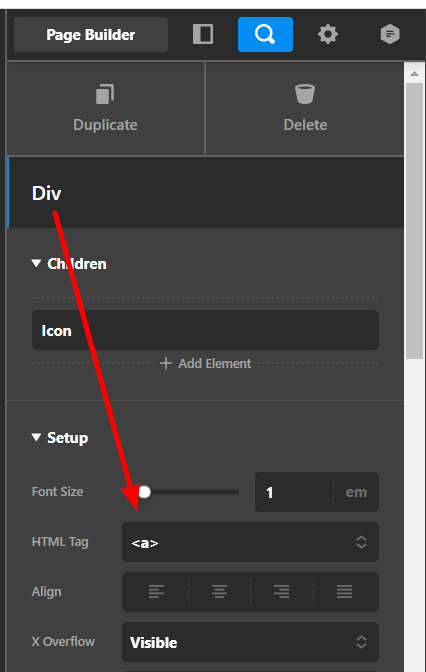Click the Duplicate stacked-squares icon

point(105,94)
